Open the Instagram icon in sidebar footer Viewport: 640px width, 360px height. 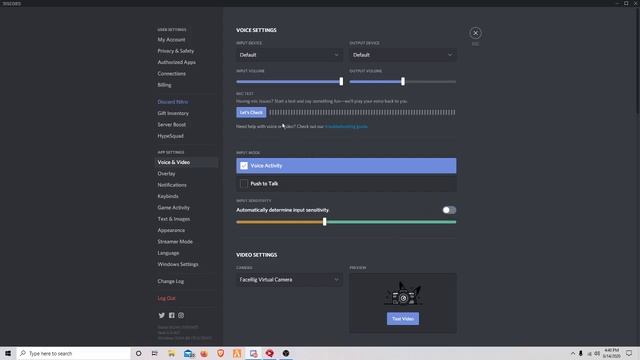(x=181, y=315)
